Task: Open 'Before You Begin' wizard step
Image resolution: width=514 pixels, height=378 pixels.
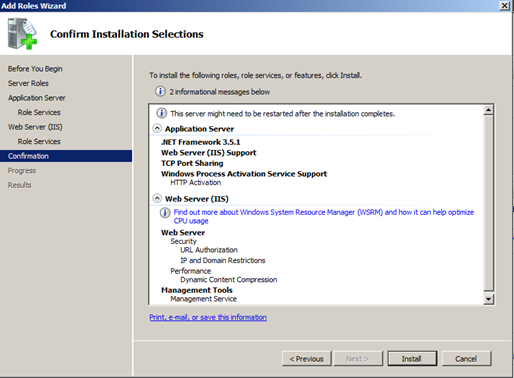Action: click(x=35, y=69)
